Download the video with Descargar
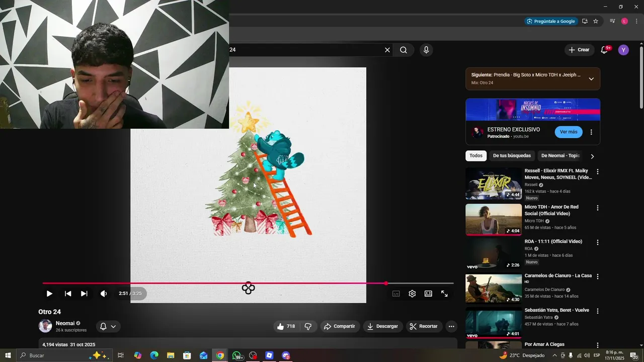The image size is (644, 362). click(382, 326)
